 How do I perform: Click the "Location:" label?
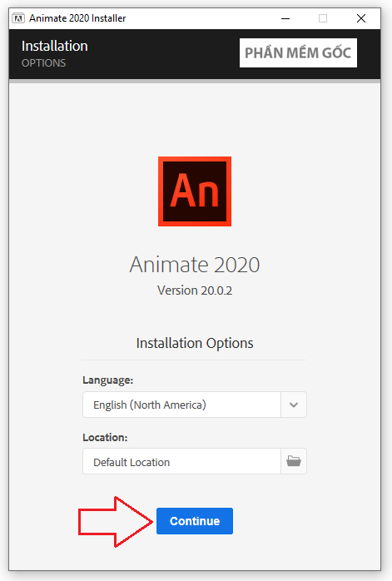pyautogui.click(x=105, y=437)
